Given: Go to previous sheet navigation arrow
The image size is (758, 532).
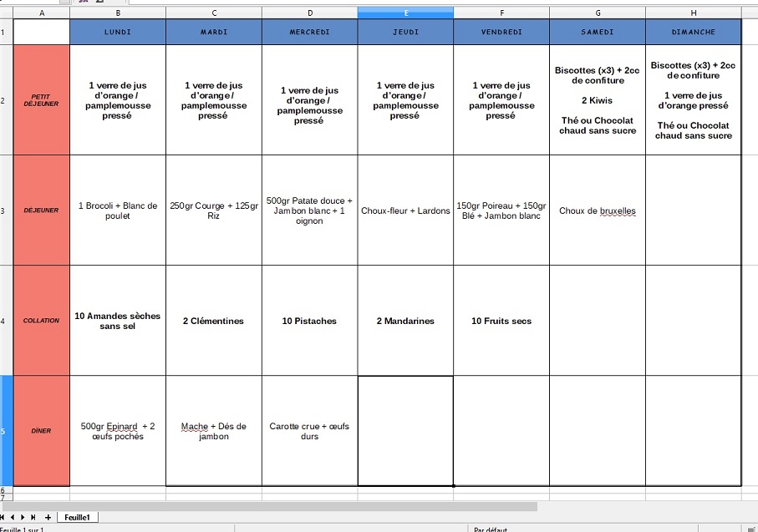Looking at the screenshot, I should 13,517.
